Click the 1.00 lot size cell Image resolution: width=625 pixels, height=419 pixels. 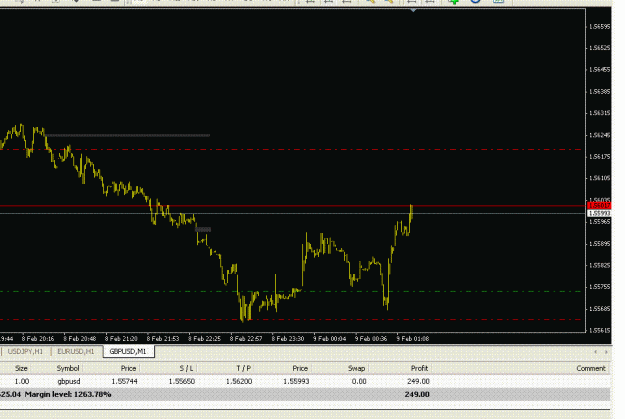tap(22, 381)
